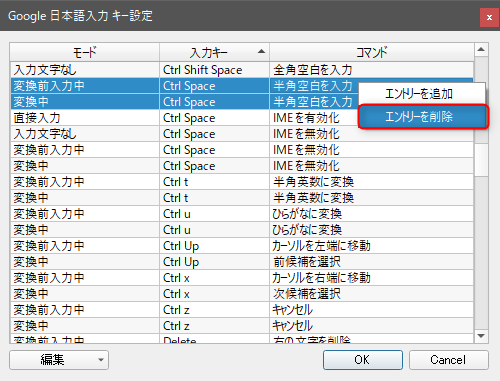
Task: Click 'Ctrl z' in the 変換中 row
Action: click(214, 326)
